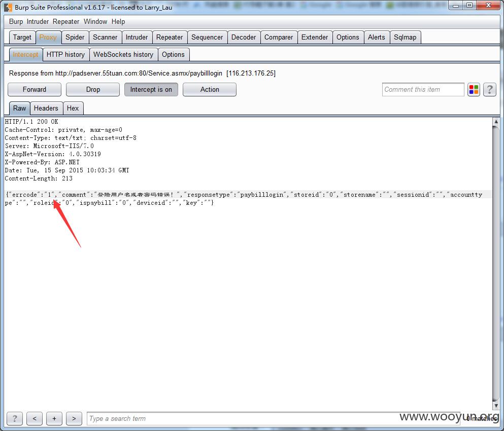Image resolution: width=504 pixels, height=431 pixels.
Task: Click the Date header line
Action: click(67, 170)
